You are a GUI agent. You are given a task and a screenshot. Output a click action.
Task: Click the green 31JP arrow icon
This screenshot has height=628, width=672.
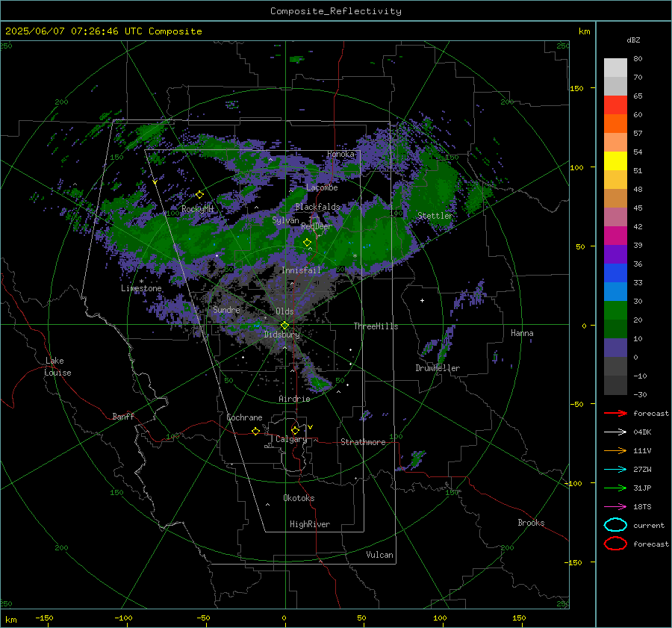point(615,488)
